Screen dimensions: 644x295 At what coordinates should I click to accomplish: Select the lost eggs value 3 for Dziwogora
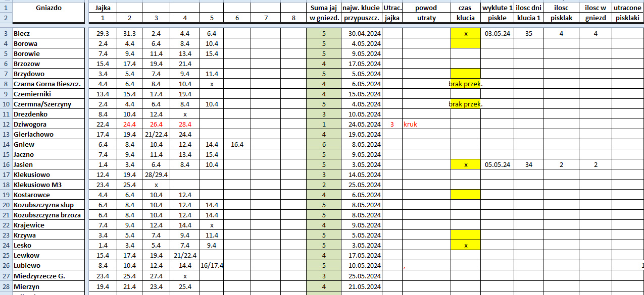(392, 124)
